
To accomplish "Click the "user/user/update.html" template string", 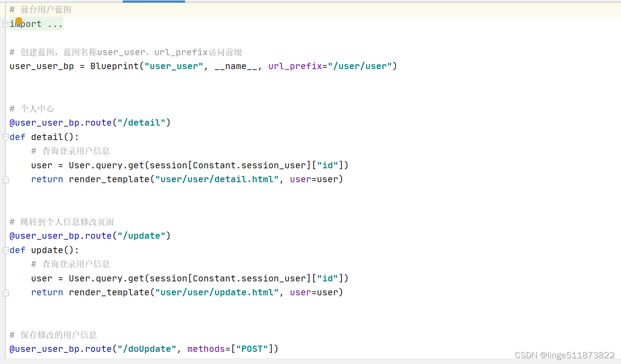I will click(x=217, y=293).
